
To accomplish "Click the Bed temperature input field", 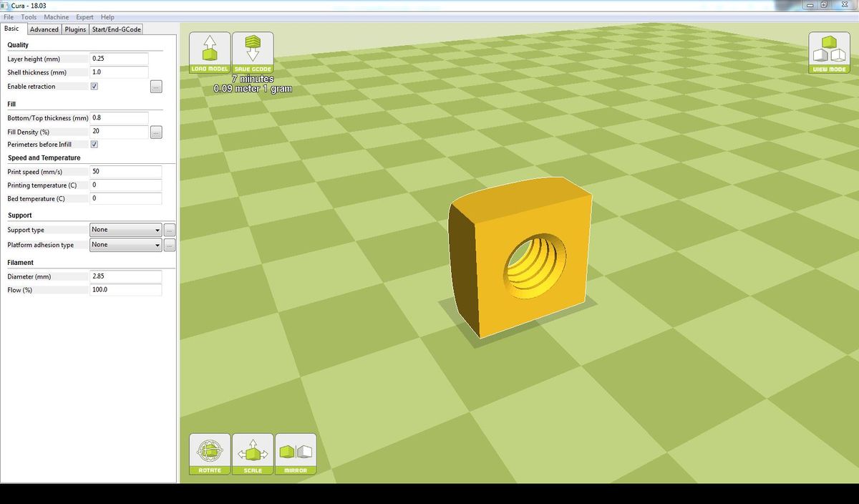I will click(125, 199).
